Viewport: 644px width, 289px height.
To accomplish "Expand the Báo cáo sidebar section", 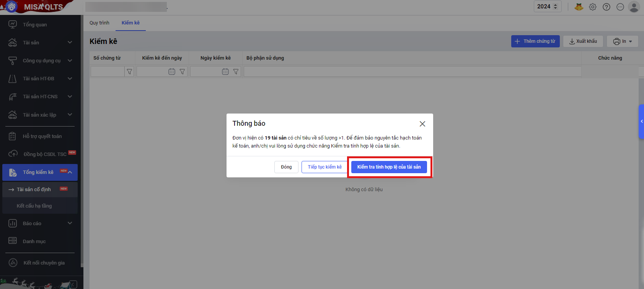I will tap(70, 223).
